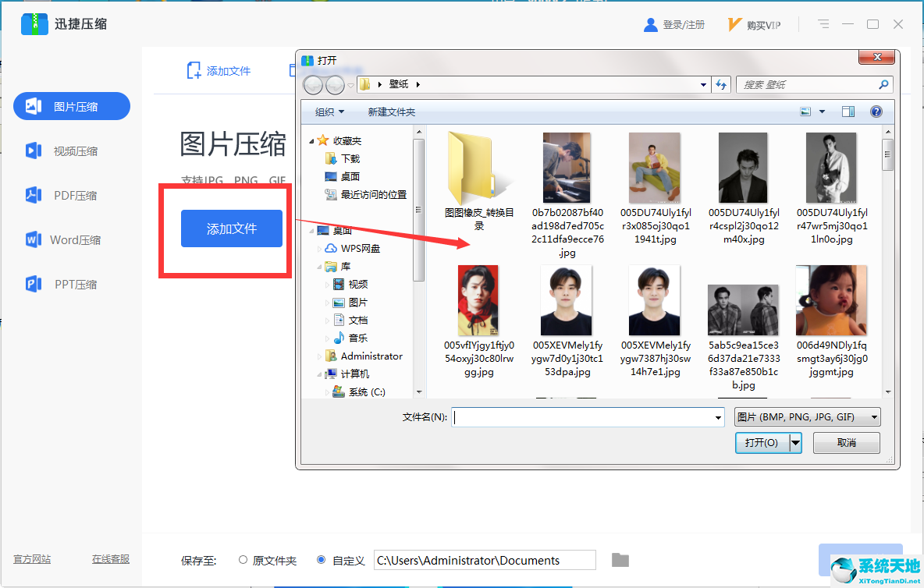Open the 文件名 history dropdown

718,417
